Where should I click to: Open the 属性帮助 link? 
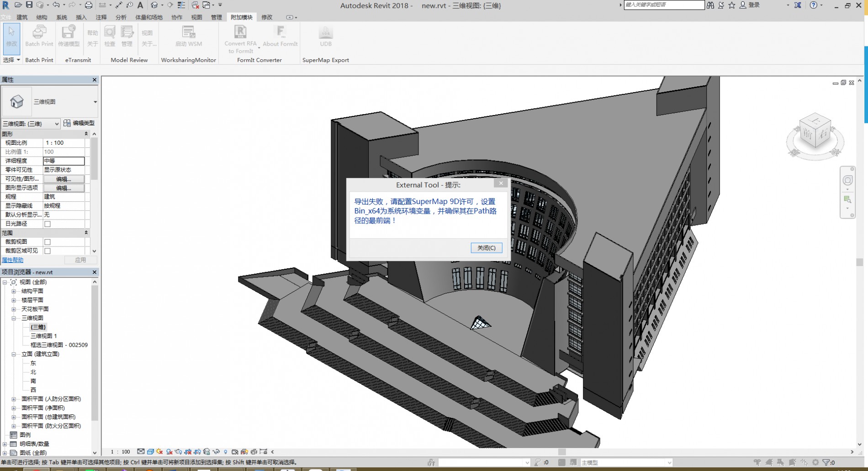[12, 260]
